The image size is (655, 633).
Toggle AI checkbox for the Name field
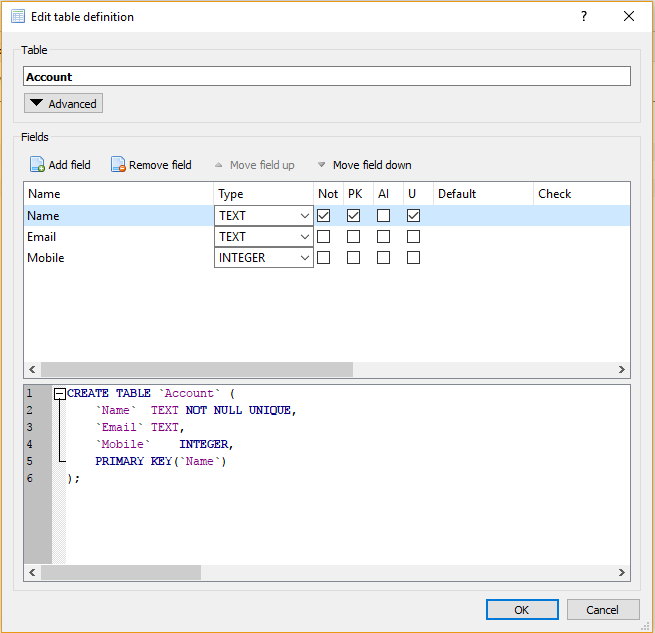tap(383, 216)
